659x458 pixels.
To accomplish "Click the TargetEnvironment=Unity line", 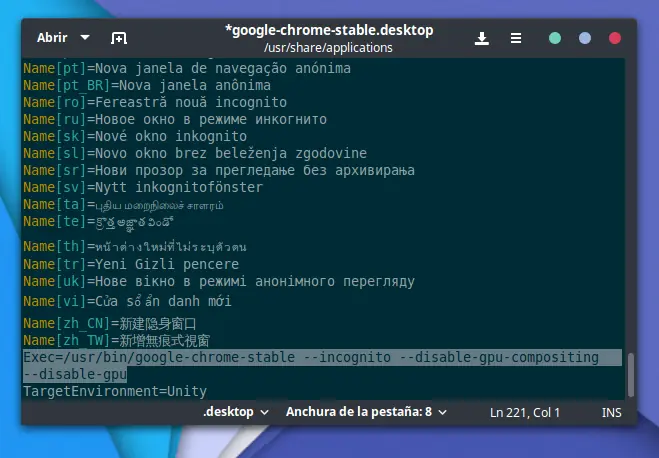I will 115,391.
